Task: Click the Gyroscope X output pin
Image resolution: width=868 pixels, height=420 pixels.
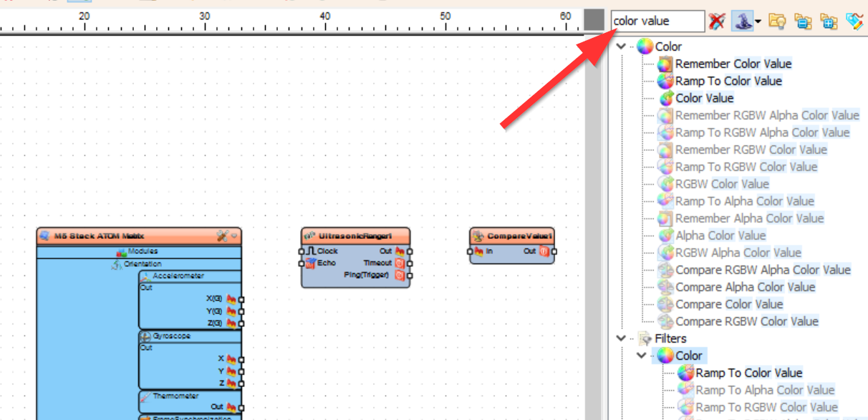Action: (x=241, y=360)
